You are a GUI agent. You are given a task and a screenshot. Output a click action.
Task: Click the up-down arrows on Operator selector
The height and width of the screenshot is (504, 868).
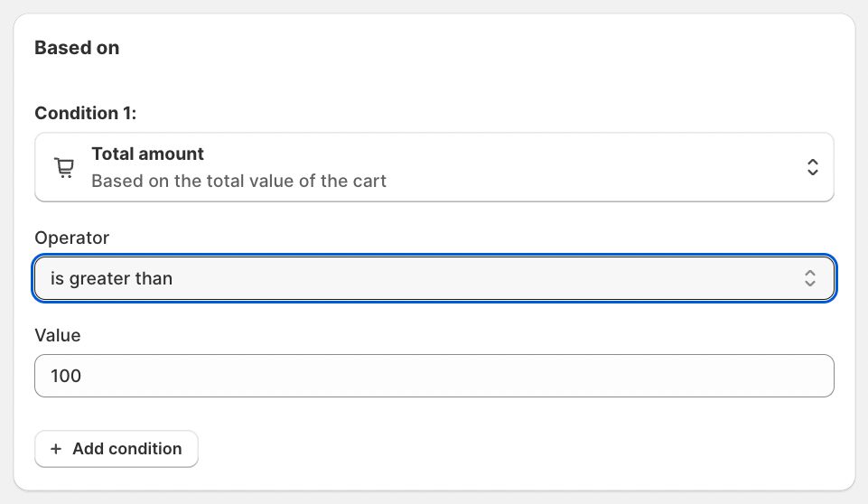click(810, 278)
